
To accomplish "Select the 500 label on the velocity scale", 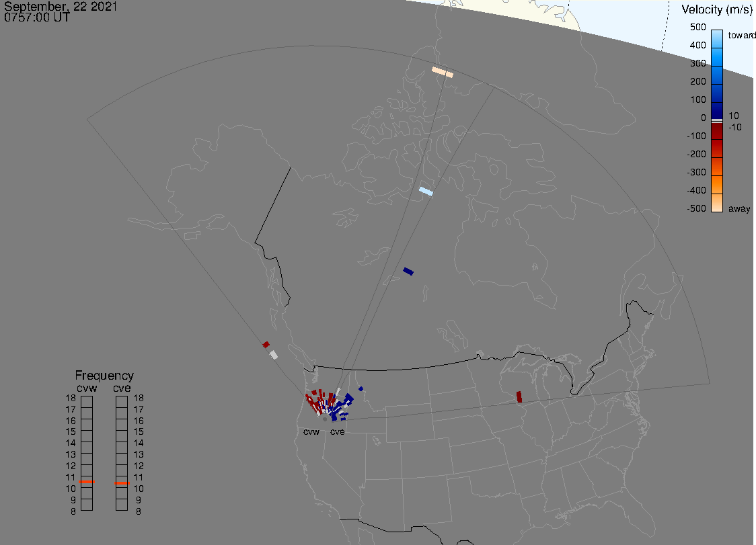I will click(x=697, y=27).
